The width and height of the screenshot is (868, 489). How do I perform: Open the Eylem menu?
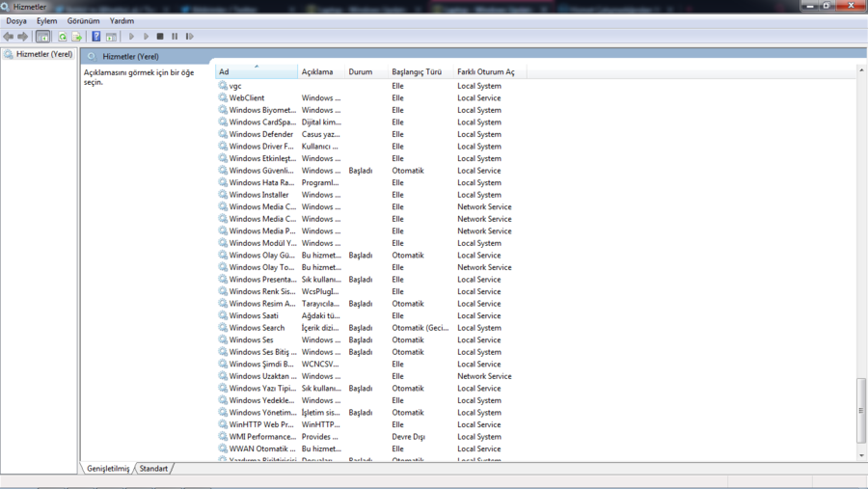click(x=46, y=21)
